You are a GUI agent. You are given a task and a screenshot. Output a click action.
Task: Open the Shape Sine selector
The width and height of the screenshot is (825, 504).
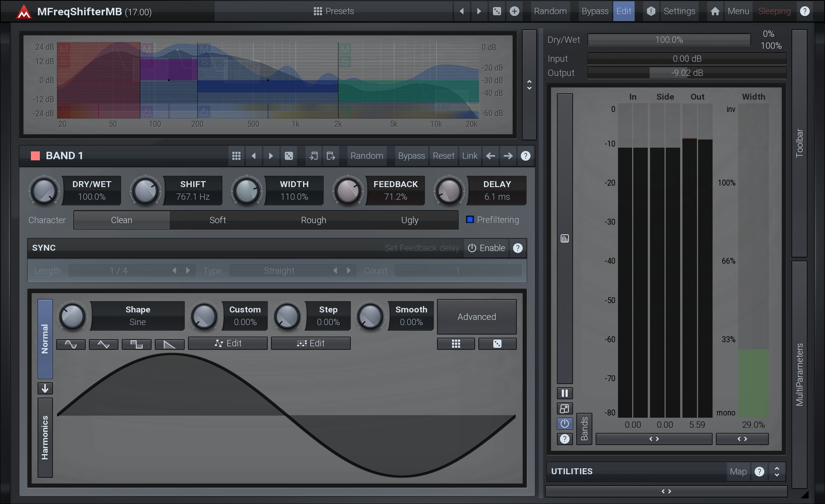point(137,316)
